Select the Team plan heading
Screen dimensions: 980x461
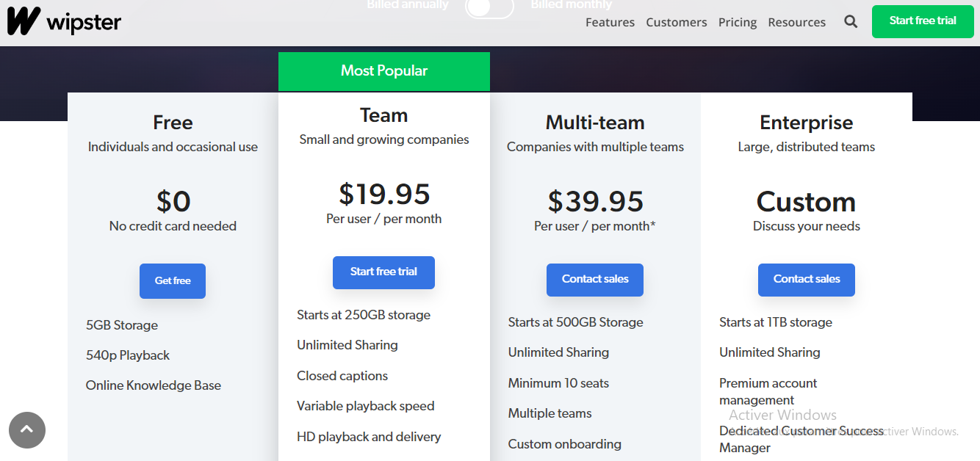[383, 115]
